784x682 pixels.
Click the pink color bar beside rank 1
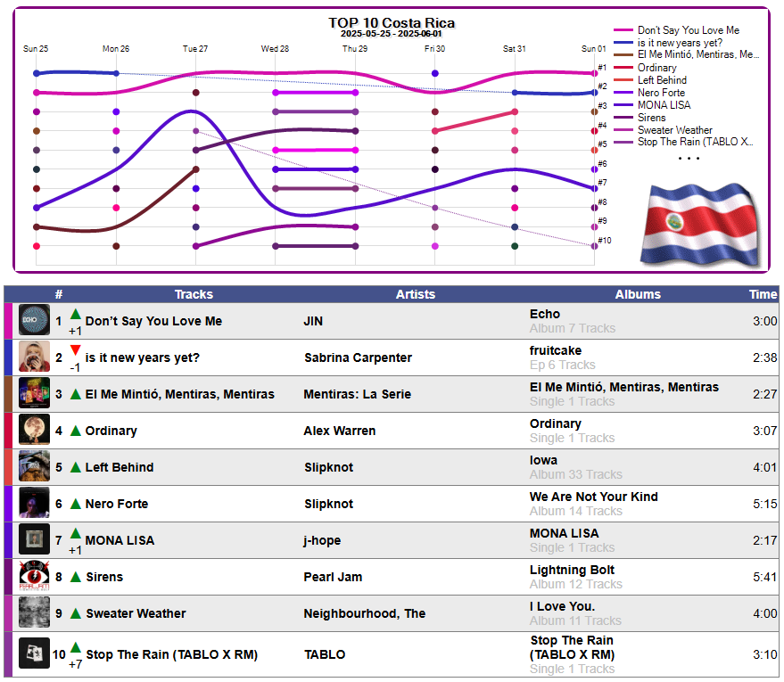coord(8,321)
